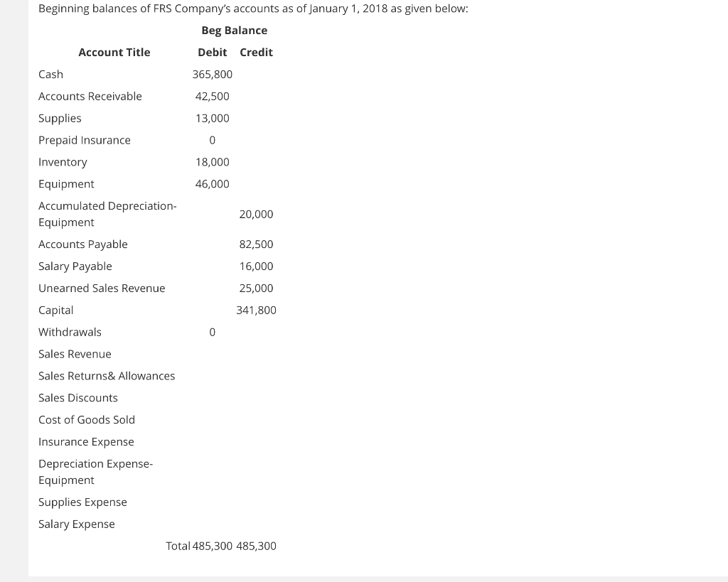Click the Prepaid Insurance entry
728x582 pixels.
pos(84,140)
